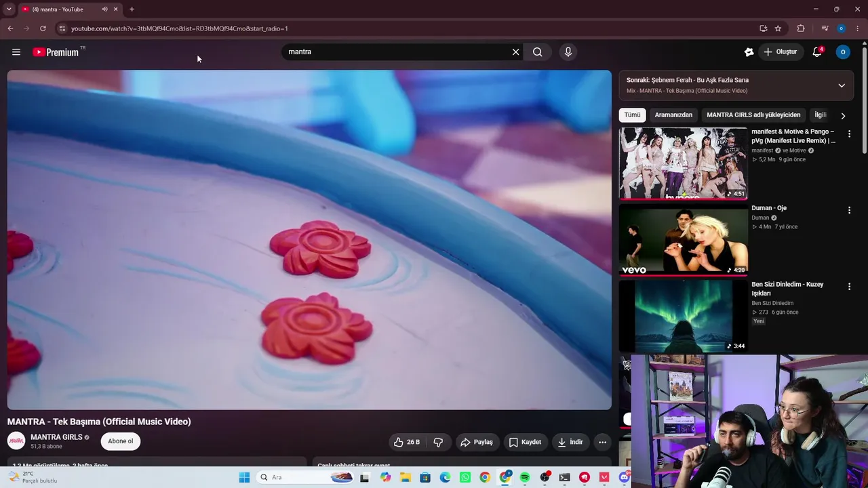The height and width of the screenshot is (488, 868).
Task: View site information icon in address bar
Action: 62,28
